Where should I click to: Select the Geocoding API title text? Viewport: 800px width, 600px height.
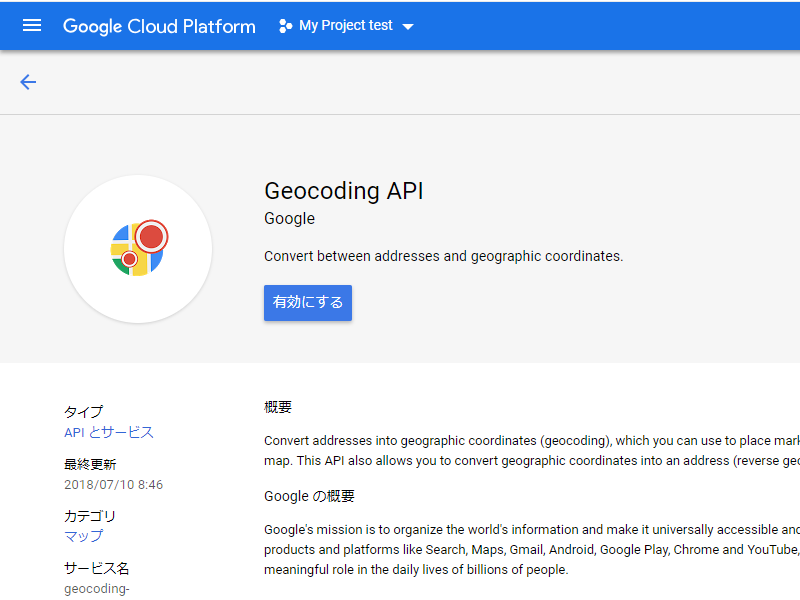343,190
